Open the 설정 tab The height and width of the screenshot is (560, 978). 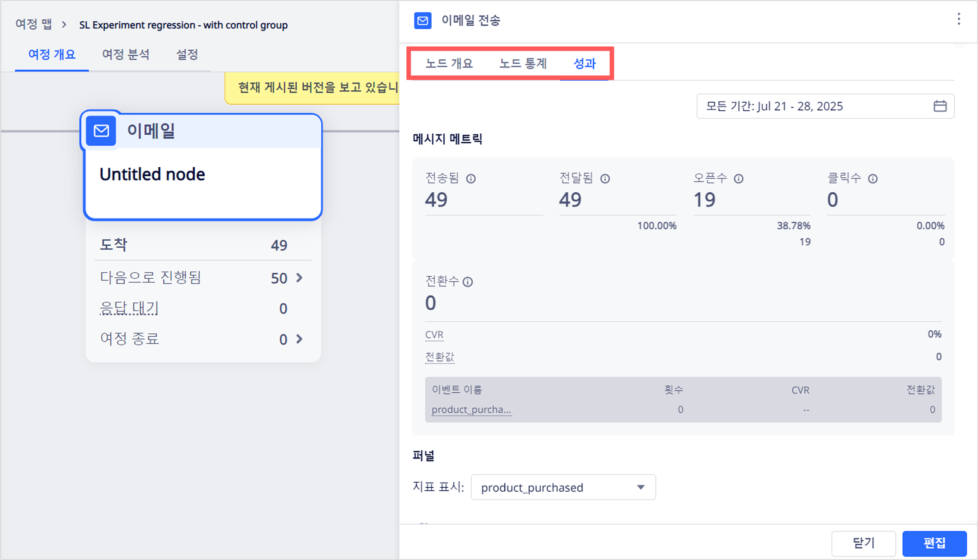pos(187,55)
